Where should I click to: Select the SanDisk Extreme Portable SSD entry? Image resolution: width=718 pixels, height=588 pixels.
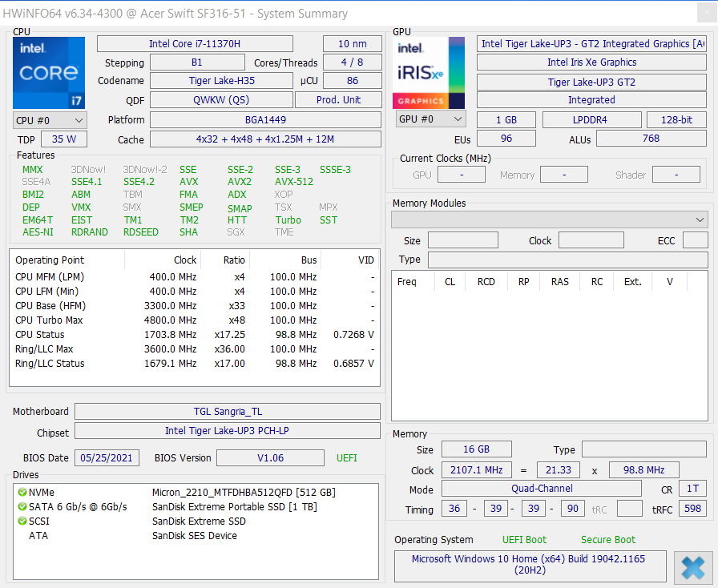click(x=234, y=507)
